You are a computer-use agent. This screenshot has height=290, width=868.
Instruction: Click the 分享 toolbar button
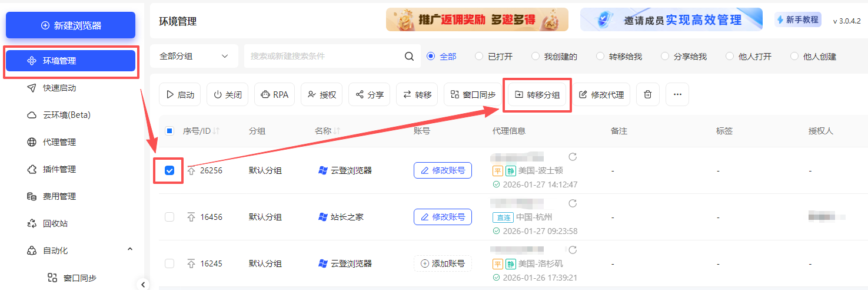coord(370,94)
